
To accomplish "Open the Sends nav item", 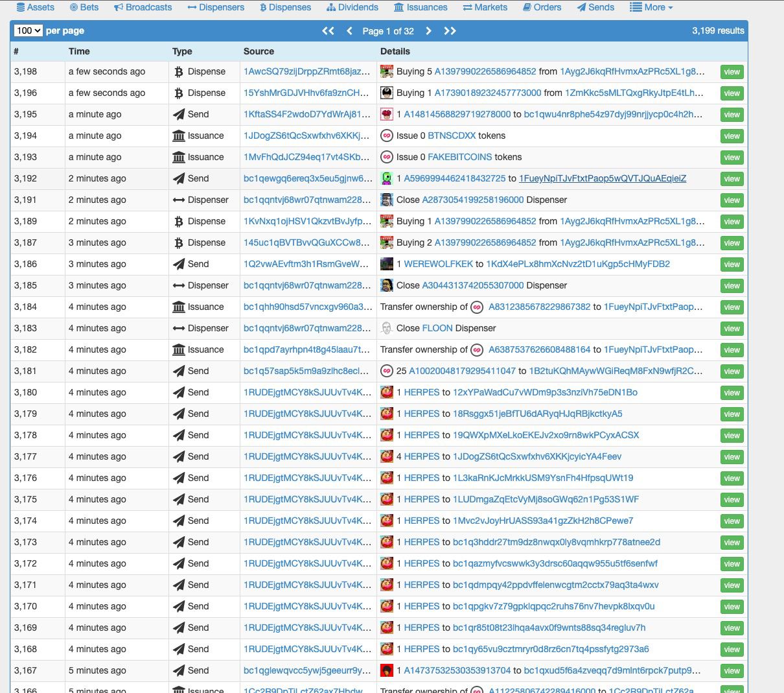I will pyautogui.click(x=595, y=7).
